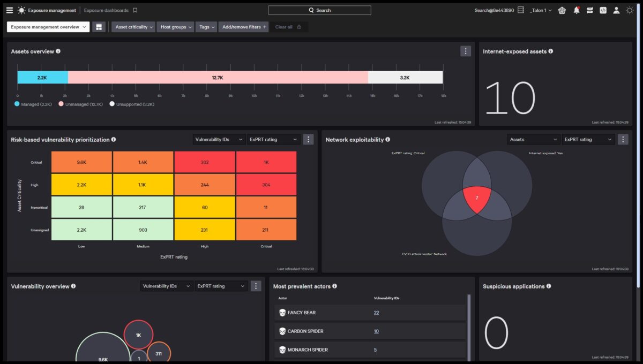The height and width of the screenshot is (364, 643).
Task: Show info for Assets overview
Action: 58,51
